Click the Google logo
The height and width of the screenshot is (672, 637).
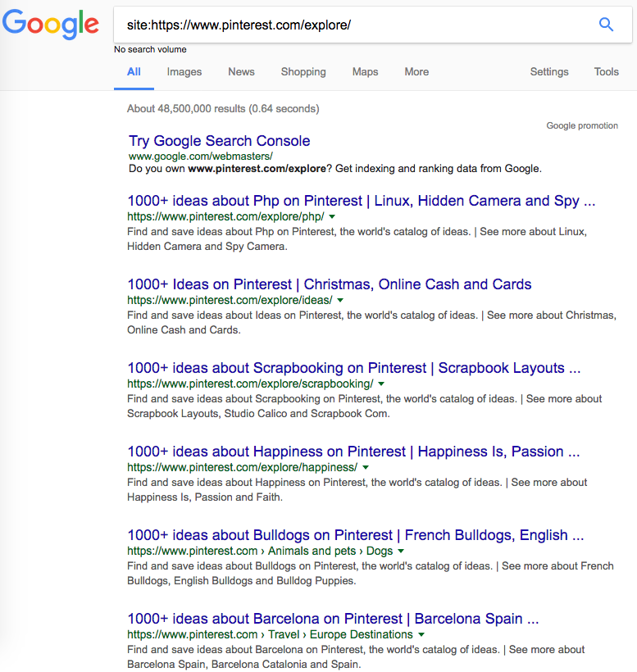click(x=51, y=25)
